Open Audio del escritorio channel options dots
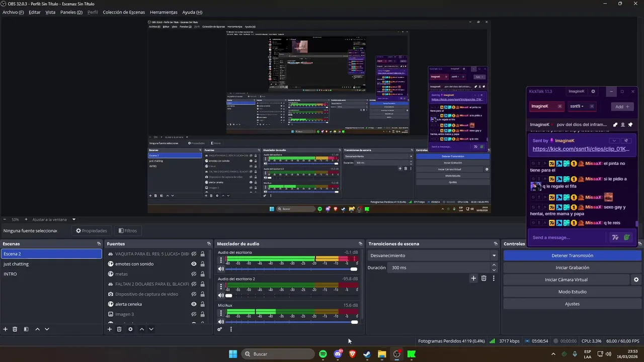644x362 pixels. click(221, 260)
